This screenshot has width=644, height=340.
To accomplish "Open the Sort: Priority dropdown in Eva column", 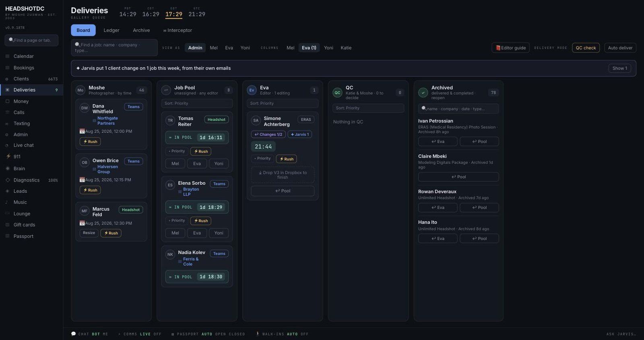I will pos(283,103).
